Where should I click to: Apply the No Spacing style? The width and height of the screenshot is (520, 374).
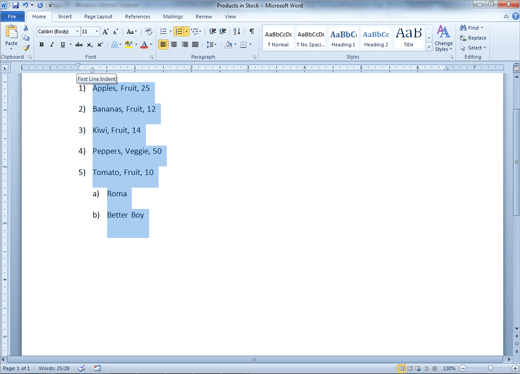311,39
